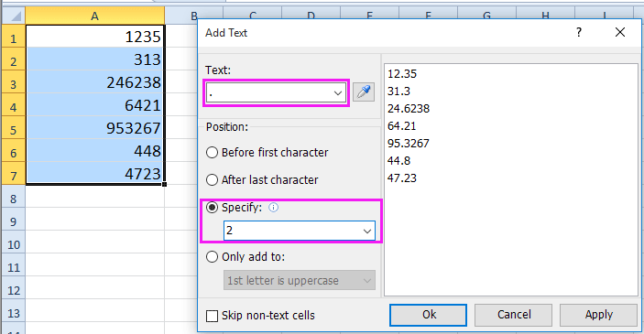Enable Skip non-text cells checkbox
644x334 pixels.
tap(212, 316)
